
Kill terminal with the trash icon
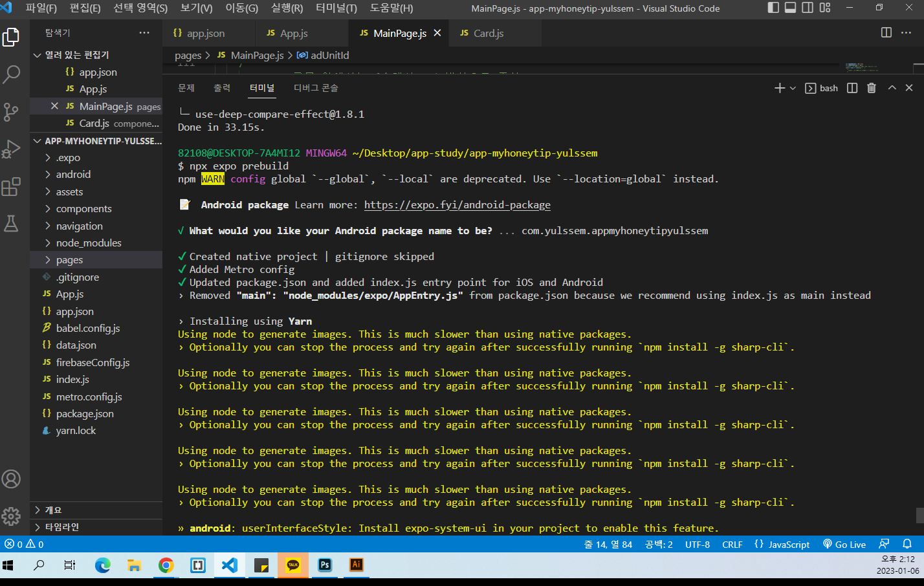[x=872, y=88]
